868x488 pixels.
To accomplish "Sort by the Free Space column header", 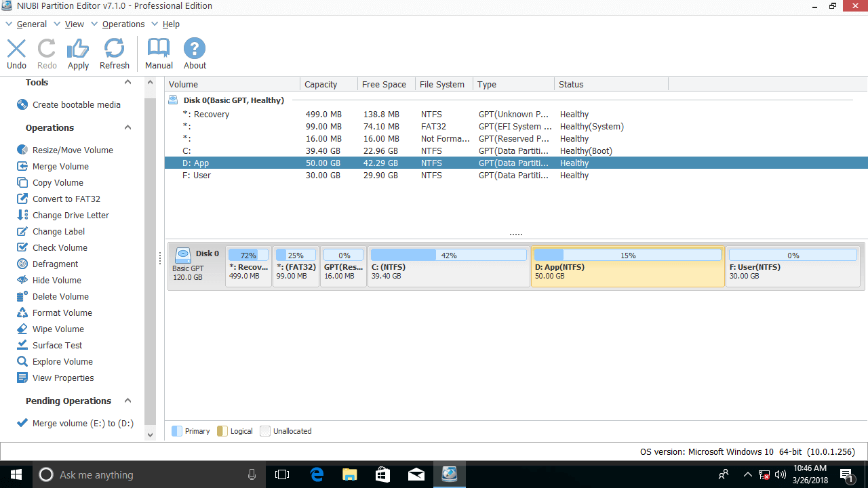I will point(387,84).
